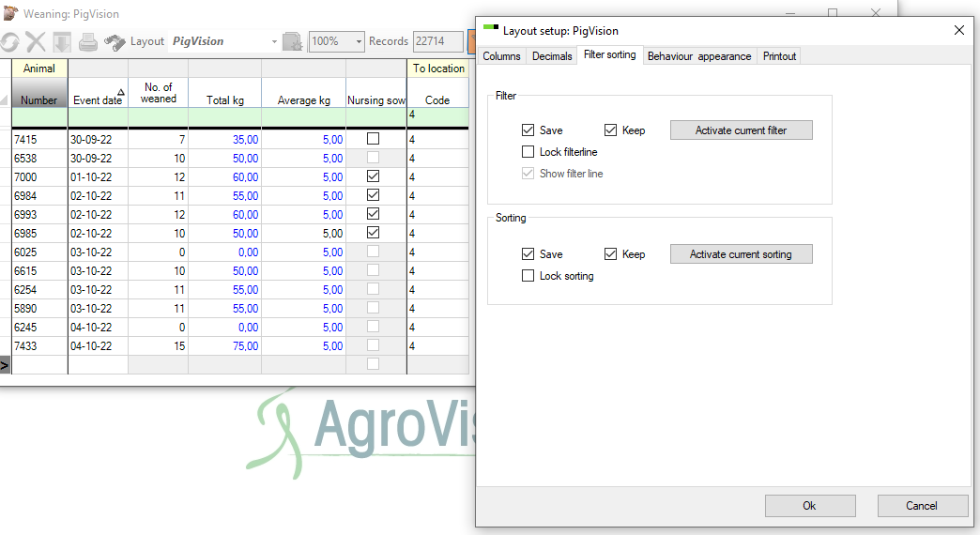The height and width of the screenshot is (535, 980).
Task: Click Total kg 35,00 cell
Action: coord(225,139)
